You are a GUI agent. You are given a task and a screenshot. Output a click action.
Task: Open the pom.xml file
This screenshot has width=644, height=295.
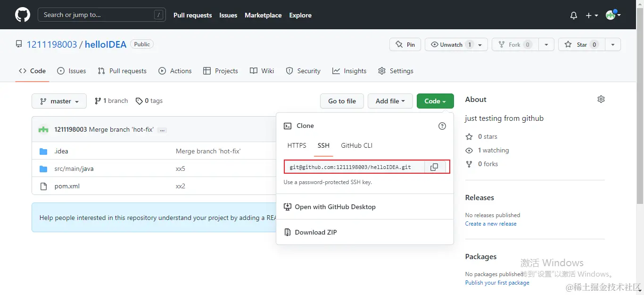(x=67, y=186)
